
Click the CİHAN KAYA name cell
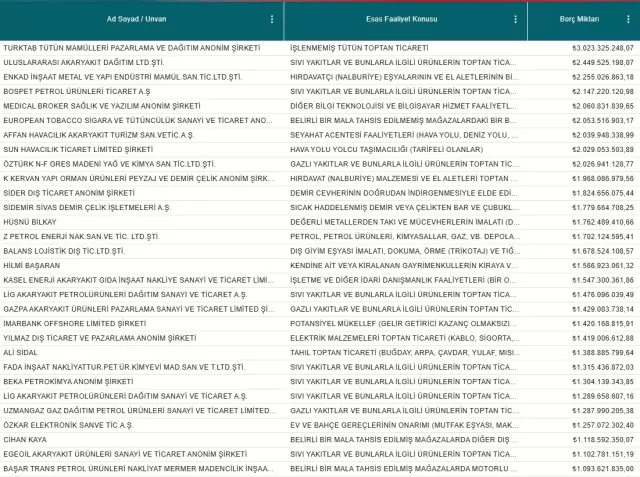(25, 439)
